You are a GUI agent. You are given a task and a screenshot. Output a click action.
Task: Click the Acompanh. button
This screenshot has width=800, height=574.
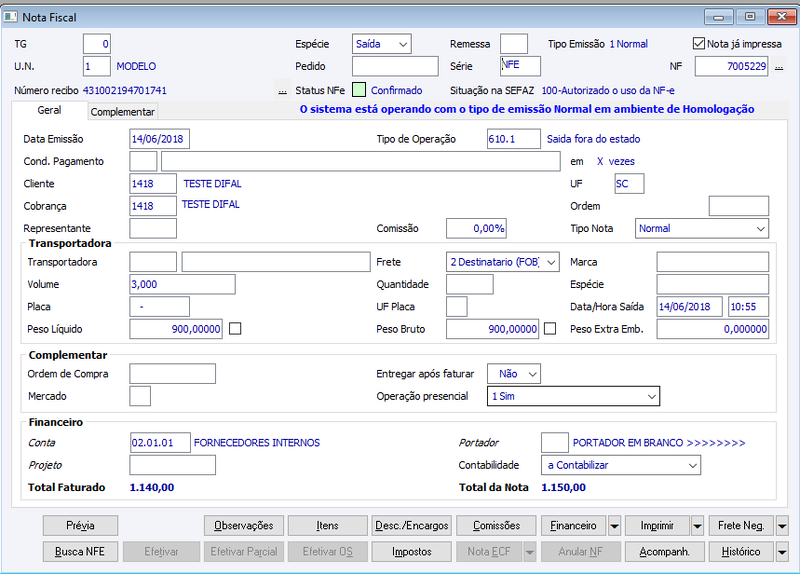point(665,552)
